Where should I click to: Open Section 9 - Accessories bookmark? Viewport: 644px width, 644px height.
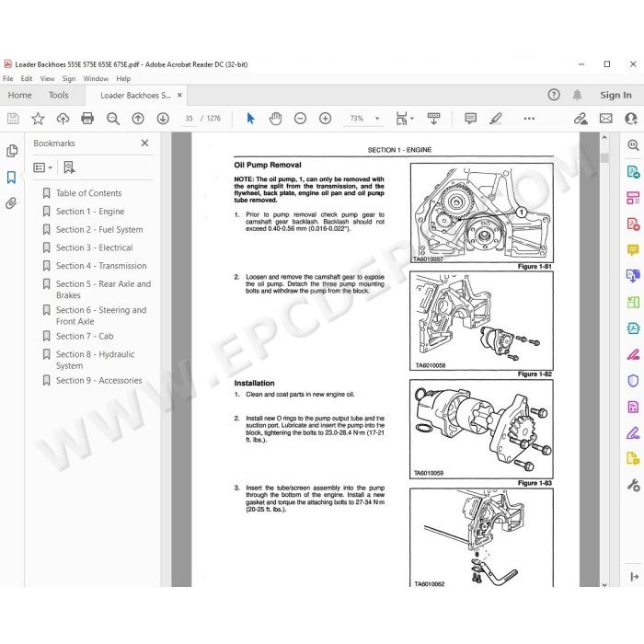click(99, 380)
